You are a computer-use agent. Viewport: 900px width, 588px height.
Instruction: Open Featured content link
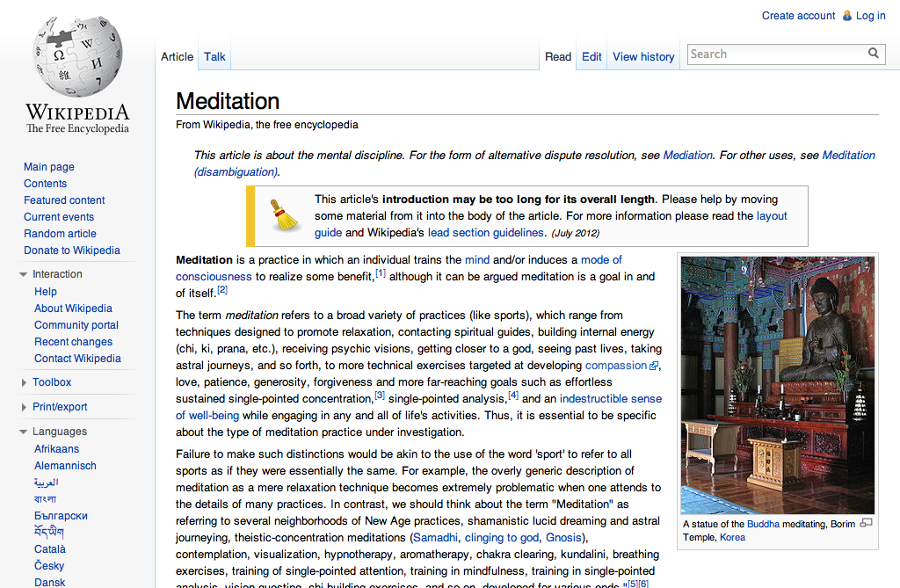[x=64, y=200]
